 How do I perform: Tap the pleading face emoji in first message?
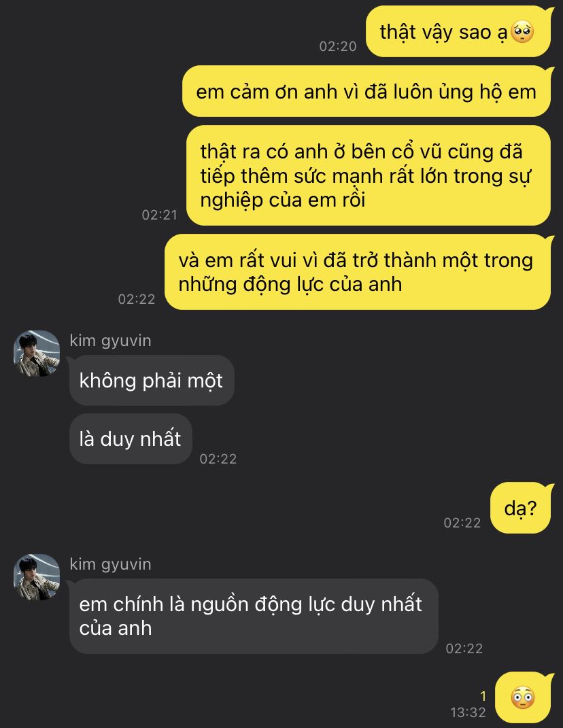pyautogui.click(x=522, y=32)
